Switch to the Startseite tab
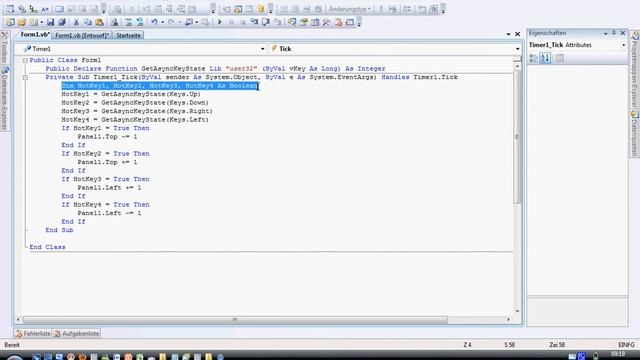Image resolution: width=640 pixels, height=360 pixels. tap(128, 36)
